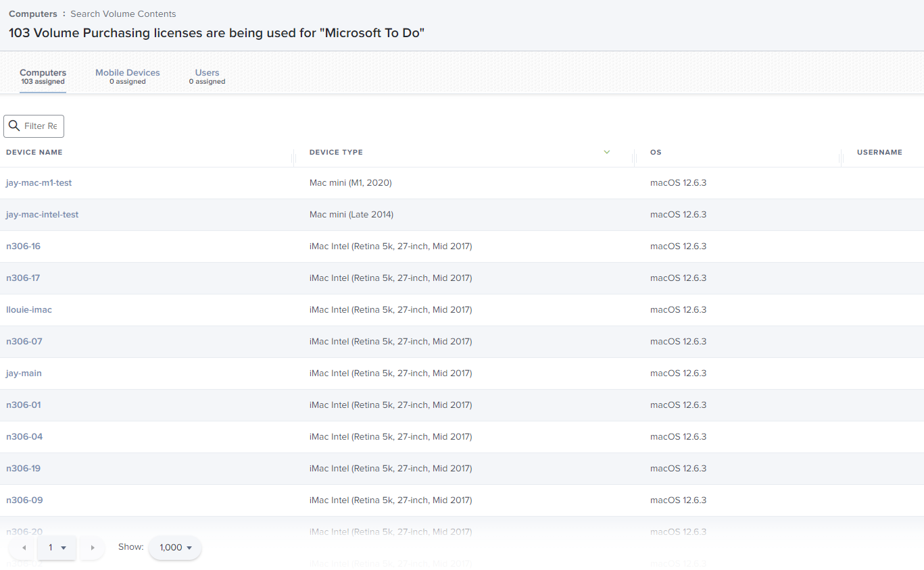Sort by Device Type column header
924x570 pixels.
click(336, 152)
